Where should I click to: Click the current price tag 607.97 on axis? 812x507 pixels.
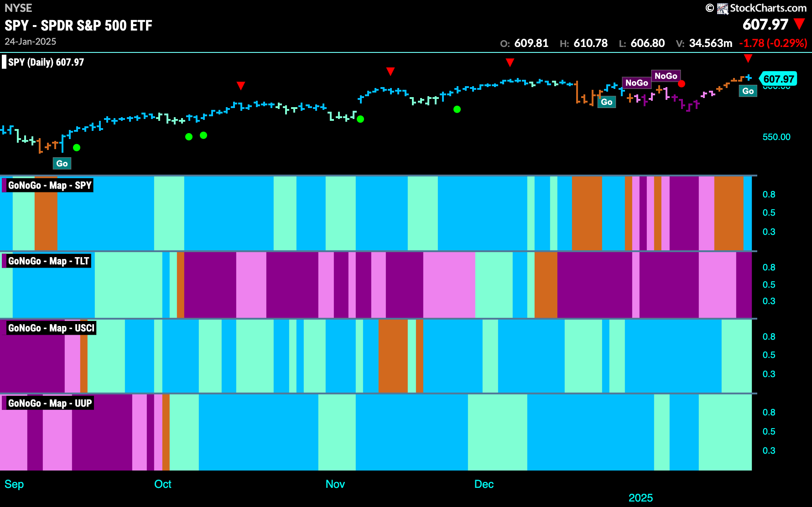(778, 79)
